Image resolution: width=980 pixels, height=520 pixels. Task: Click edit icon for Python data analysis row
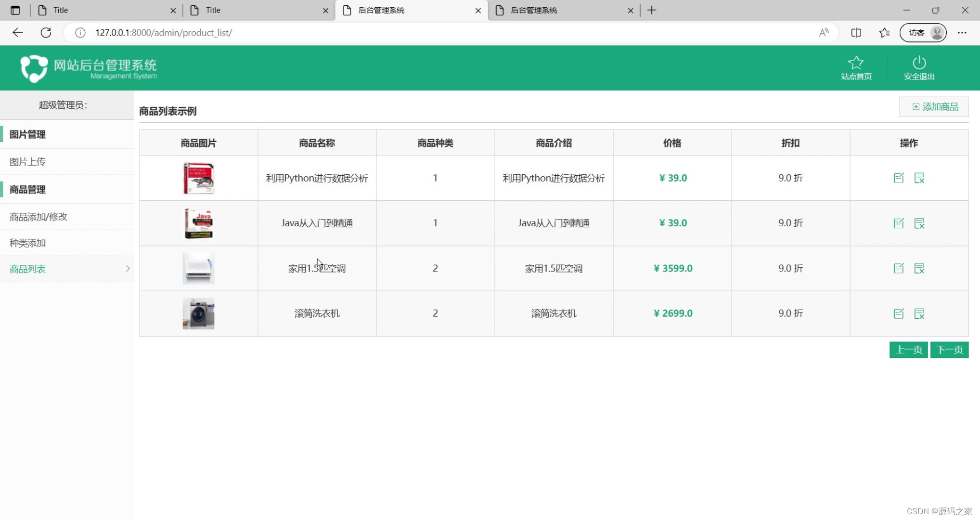pyautogui.click(x=898, y=178)
